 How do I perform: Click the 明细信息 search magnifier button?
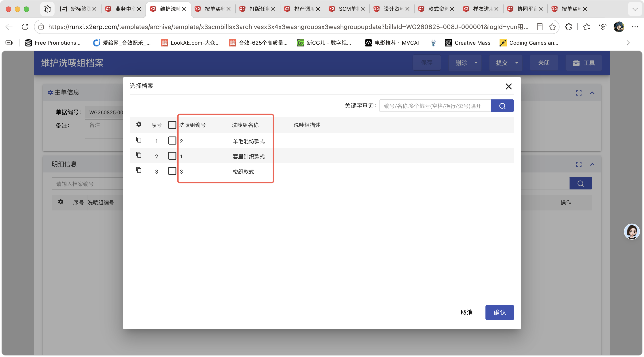(580, 183)
